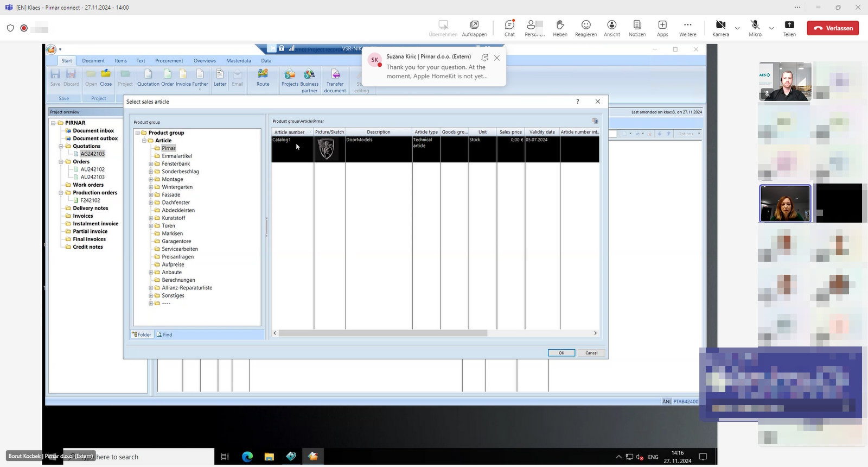Raise hand with Heben icon
This screenshot has height=467, width=868.
[x=560, y=28]
